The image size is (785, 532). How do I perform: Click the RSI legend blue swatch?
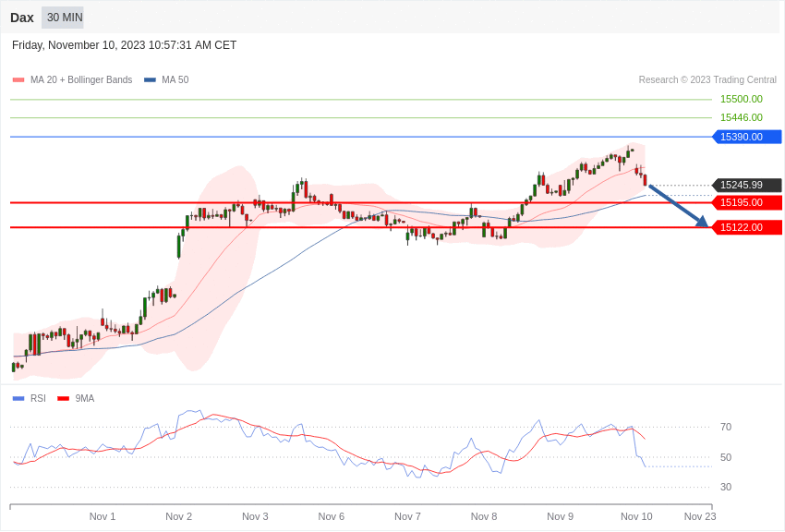coord(18,399)
